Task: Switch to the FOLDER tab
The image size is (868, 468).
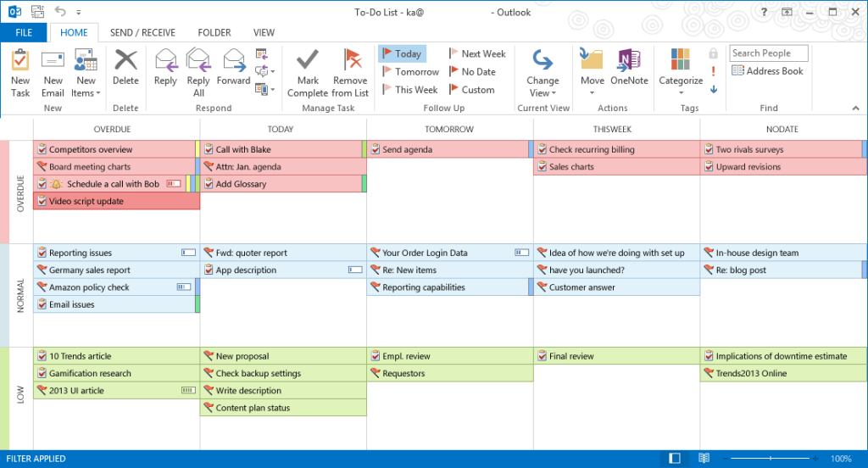Action: coord(214,33)
